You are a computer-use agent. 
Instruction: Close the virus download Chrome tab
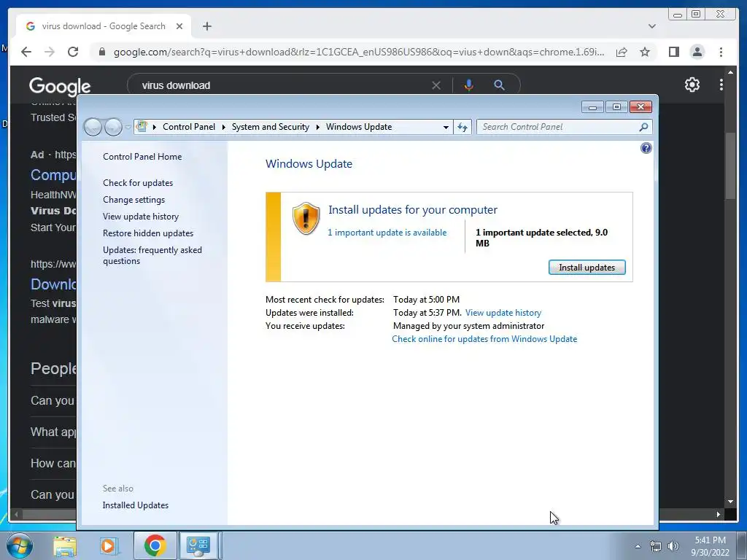click(x=179, y=26)
